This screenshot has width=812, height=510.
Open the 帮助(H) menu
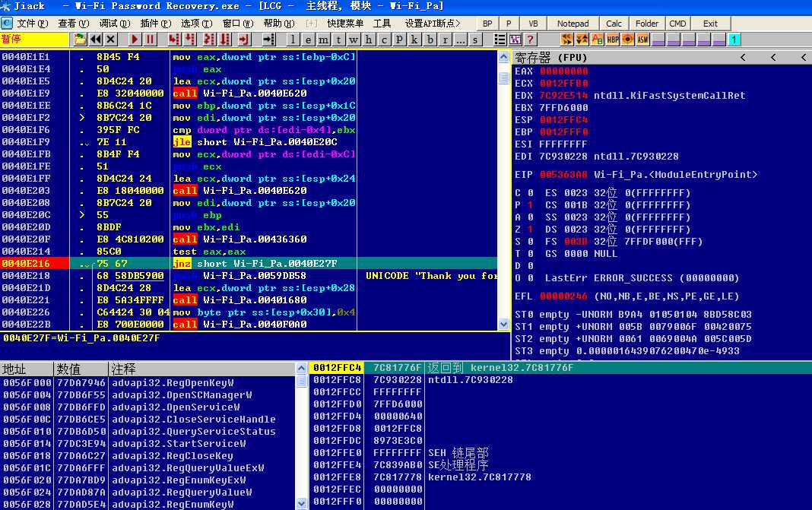coord(278,24)
